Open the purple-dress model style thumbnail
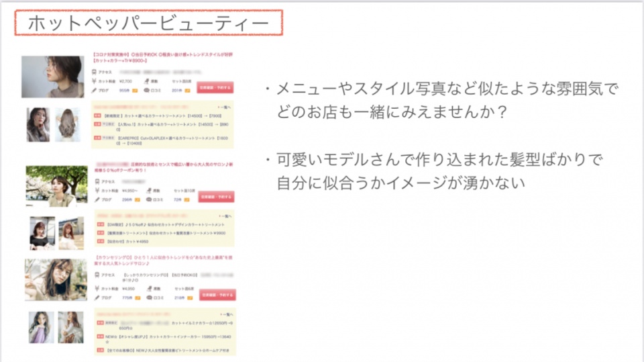644x362 pixels. click(x=41, y=328)
